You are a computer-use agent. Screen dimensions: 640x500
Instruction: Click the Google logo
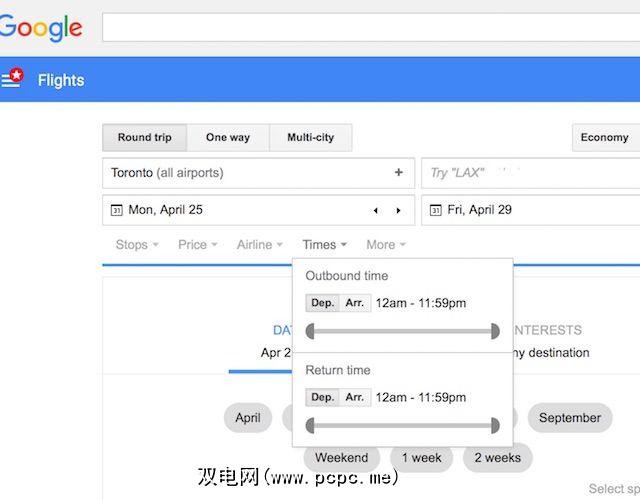click(x=40, y=27)
